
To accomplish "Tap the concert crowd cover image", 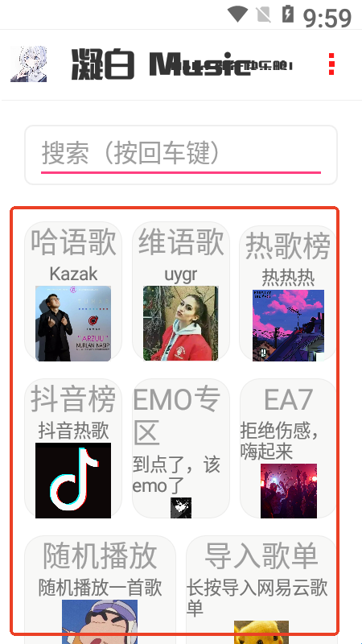I will pyautogui.click(x=289, y=491).
